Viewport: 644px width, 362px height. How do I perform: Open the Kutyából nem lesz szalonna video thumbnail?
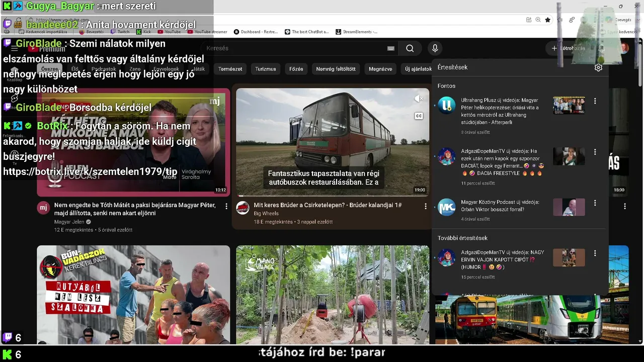click(133, 295)
